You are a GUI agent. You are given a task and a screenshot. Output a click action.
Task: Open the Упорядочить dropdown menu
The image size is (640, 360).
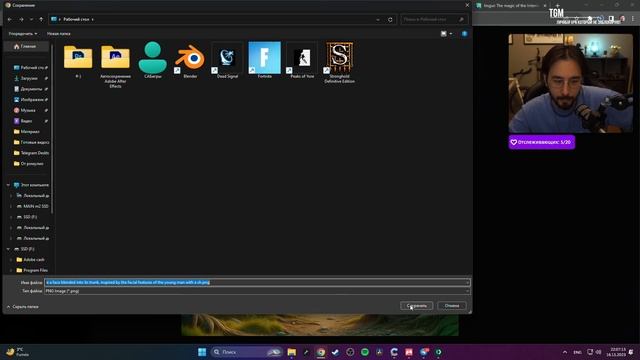(x=23, y=33)
